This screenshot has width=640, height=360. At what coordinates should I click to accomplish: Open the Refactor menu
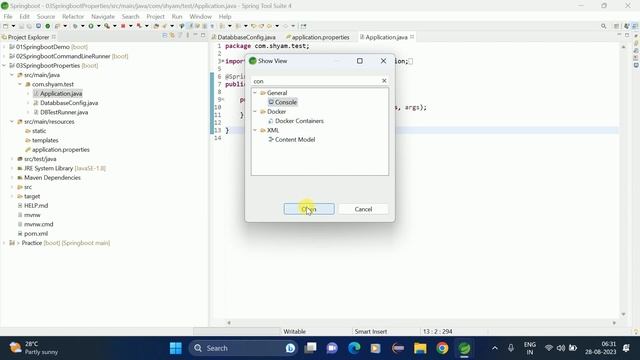(73, 16)
